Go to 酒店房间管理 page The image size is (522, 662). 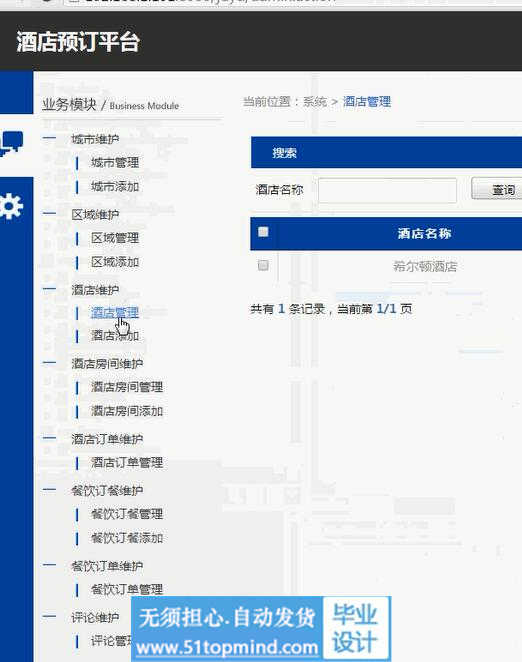pos(127,387)
